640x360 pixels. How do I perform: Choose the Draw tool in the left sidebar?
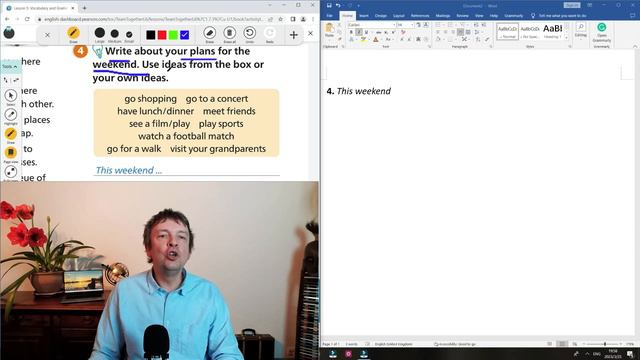point(11,134)
